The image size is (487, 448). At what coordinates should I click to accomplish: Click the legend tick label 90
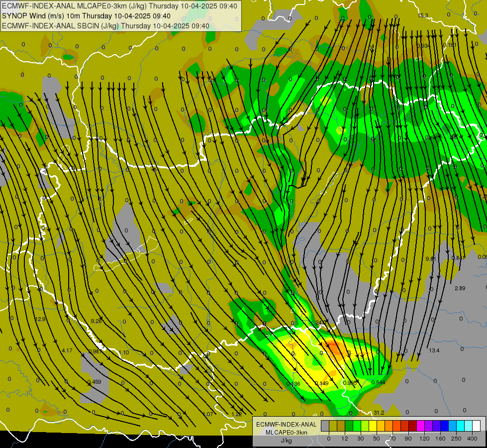[408, 439]
